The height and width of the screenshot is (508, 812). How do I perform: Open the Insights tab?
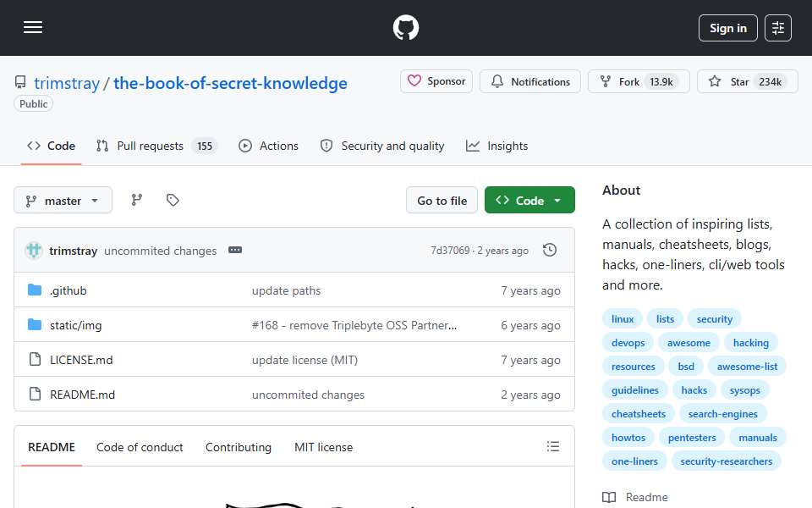click(x=497, y=146)
